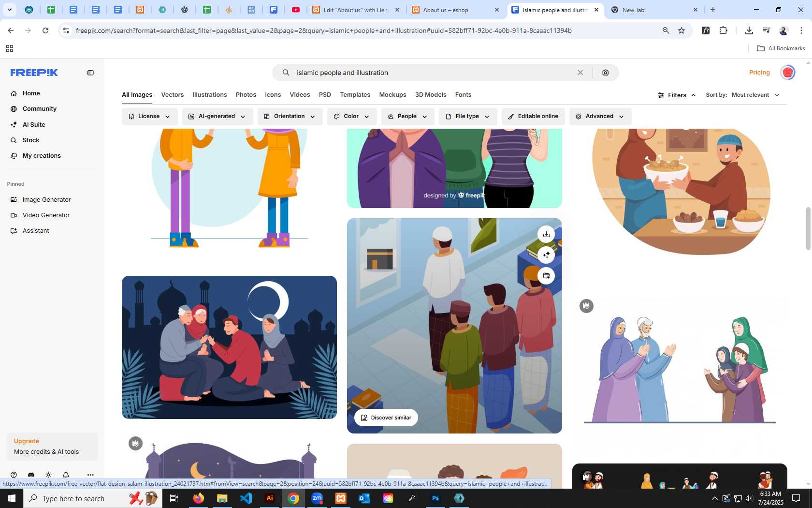Click the user profile avatar

pos(788,73)
